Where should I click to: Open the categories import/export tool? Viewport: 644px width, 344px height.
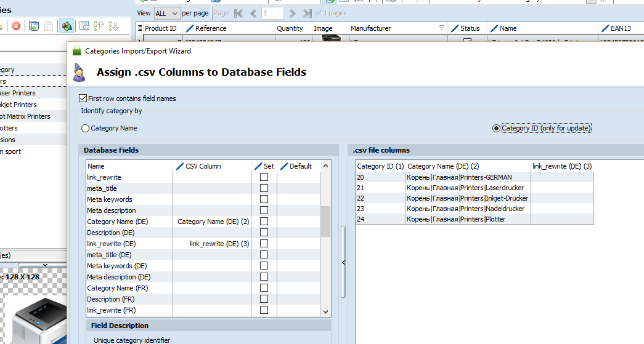pyautogui.click(x=66, y=26)
